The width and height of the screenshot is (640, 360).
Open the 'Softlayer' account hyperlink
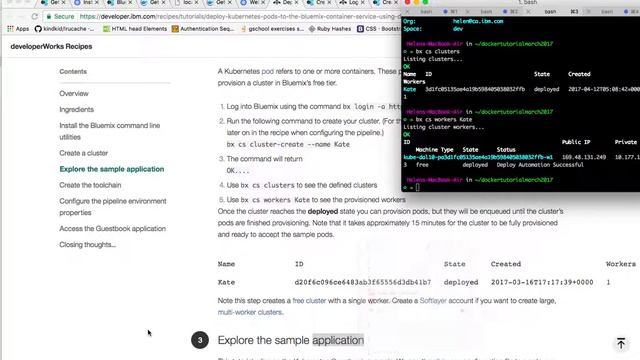pyautogui.click(x=433, y=300)
